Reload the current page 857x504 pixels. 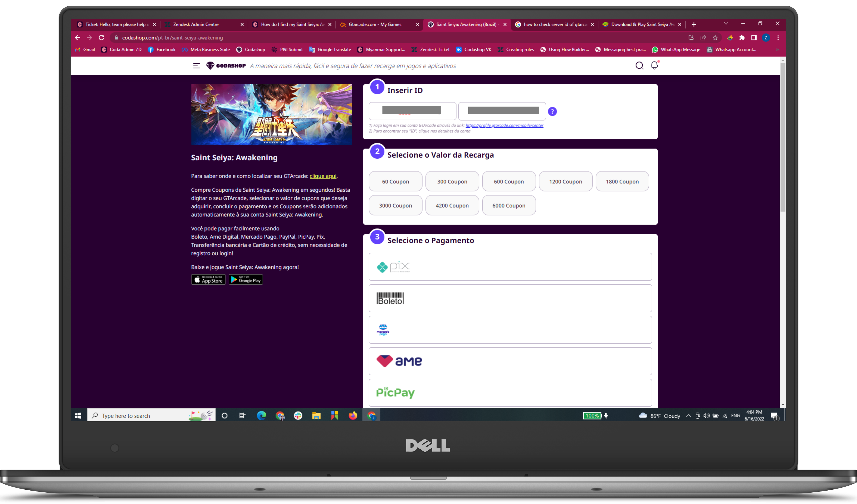101,38
